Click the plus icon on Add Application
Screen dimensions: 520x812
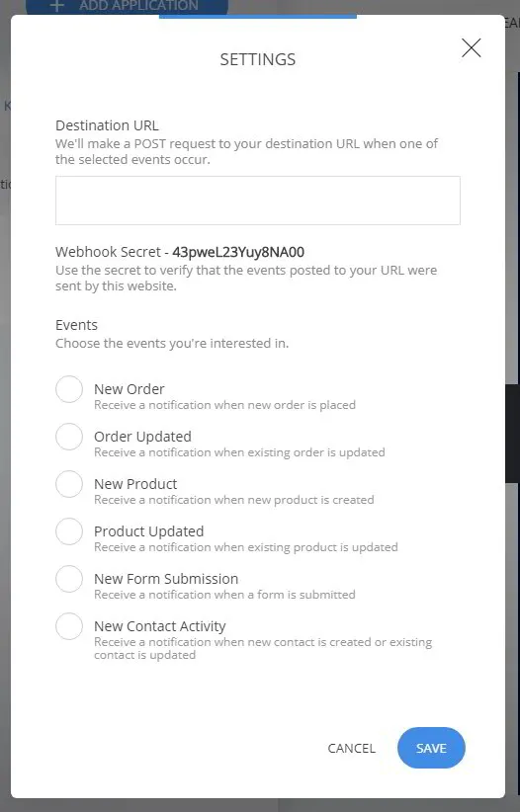(57, 6)
